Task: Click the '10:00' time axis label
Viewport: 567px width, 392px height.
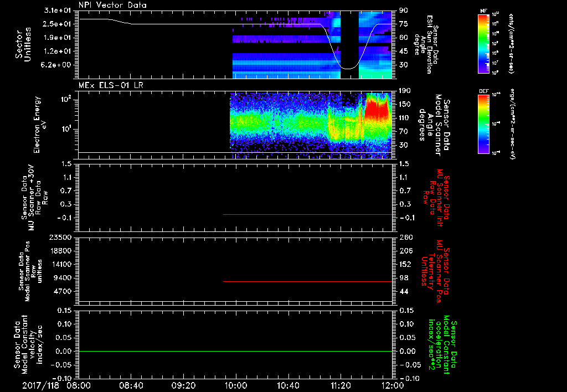Action: pos(236,385)
